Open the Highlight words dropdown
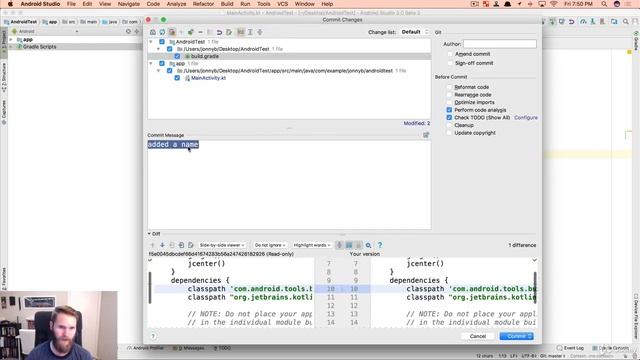640x360 pixels. [312, 245]
